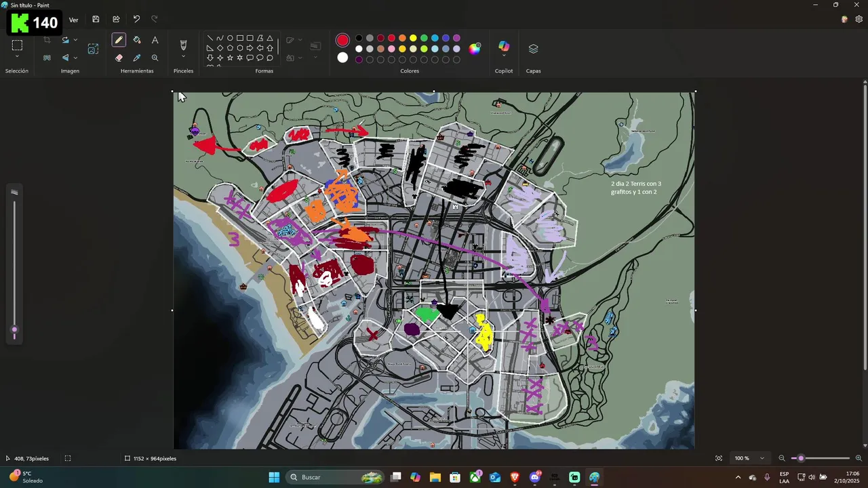Open File Explorer from taskbar

coord(435,477)
